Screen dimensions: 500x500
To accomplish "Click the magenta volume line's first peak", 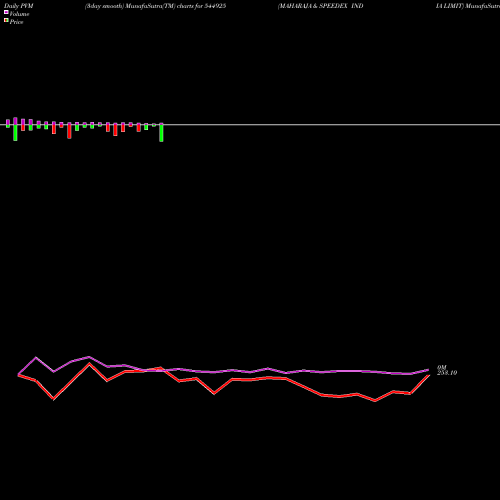I will tap(36, 357).
